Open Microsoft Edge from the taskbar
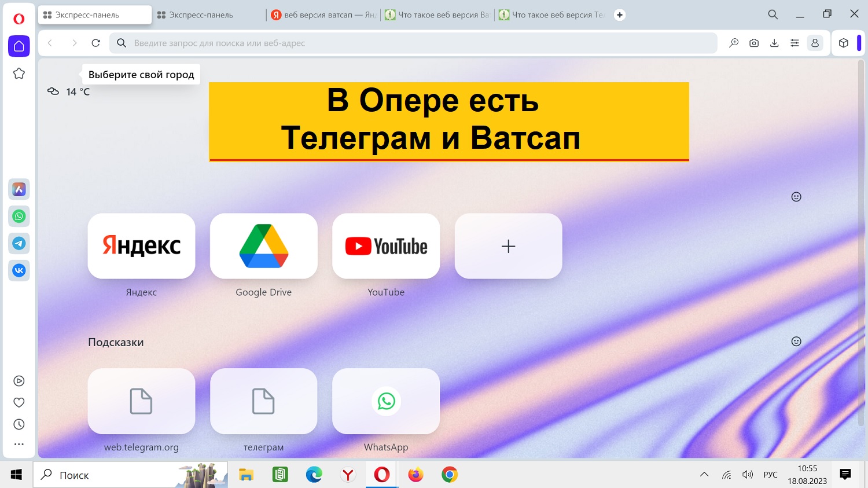This screenshot has width=868, height=488. coord(314,475)
